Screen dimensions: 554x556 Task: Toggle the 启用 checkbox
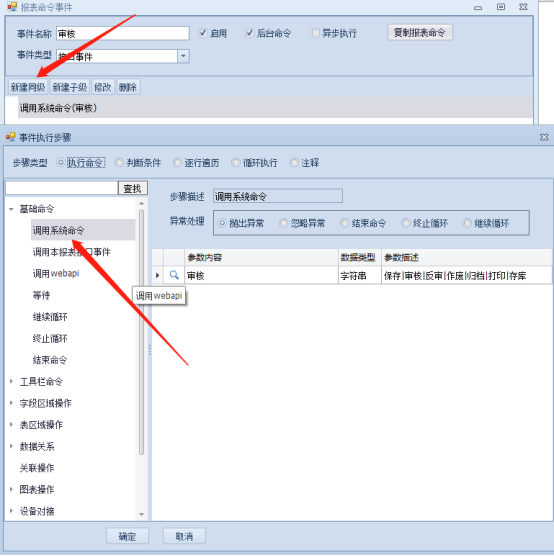(x=203, y=33)
